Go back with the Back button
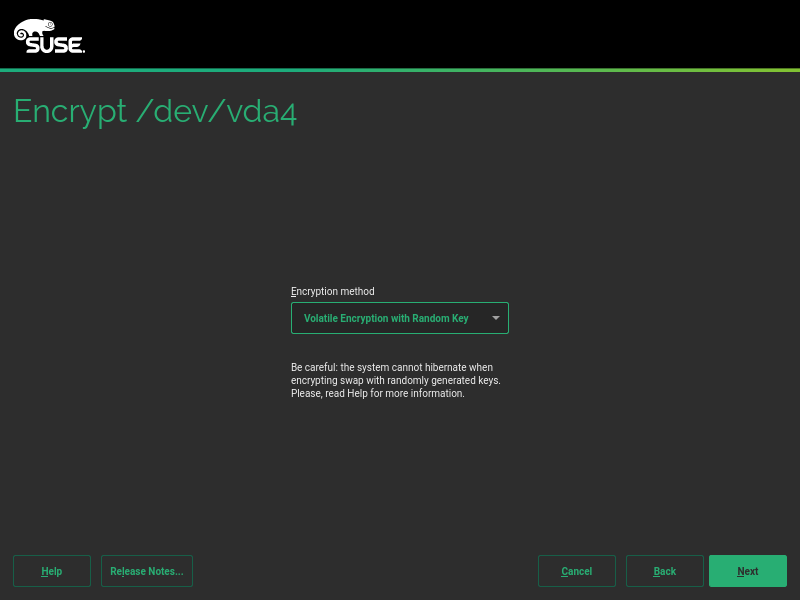800x600 pixels. pyautogui.click(x=664, y=571)
